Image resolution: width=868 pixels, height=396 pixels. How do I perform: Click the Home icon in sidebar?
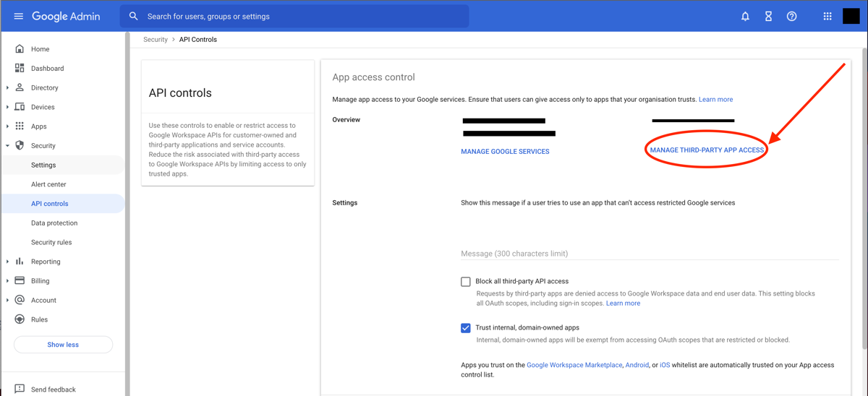[x=20, y=49]
